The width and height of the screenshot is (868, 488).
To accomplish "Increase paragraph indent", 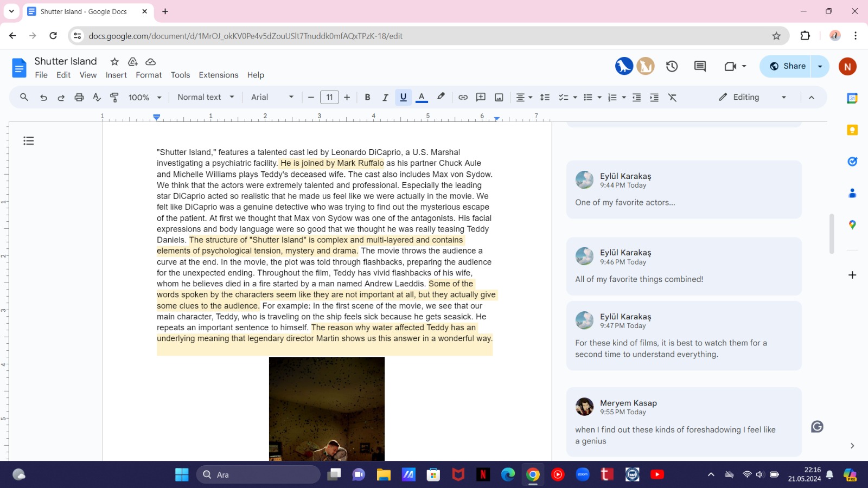I will point(654,98).
